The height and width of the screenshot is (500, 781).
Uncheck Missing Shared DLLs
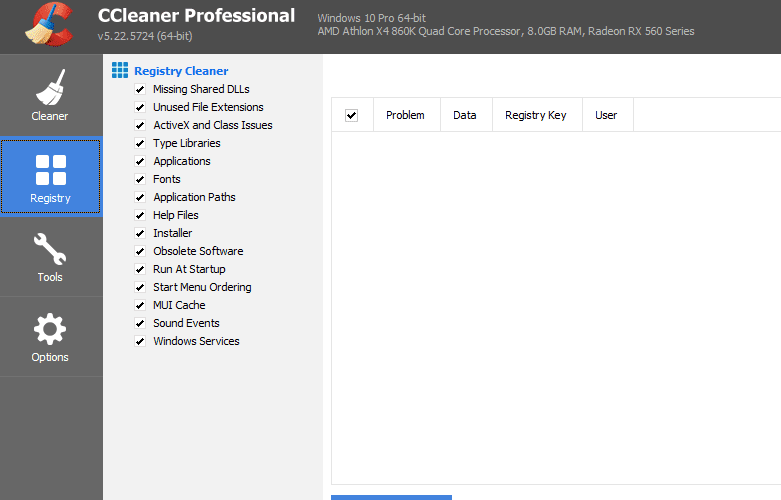click(140, 89)
